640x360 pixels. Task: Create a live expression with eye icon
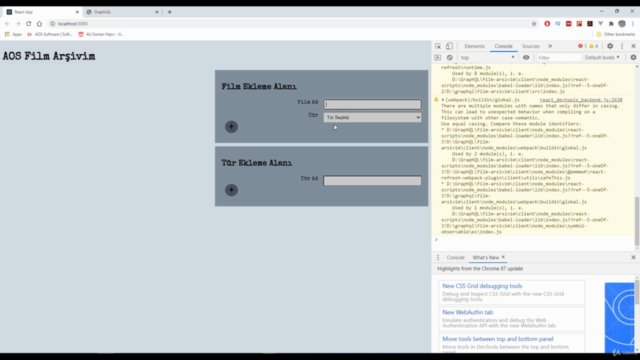coord(526,58)
